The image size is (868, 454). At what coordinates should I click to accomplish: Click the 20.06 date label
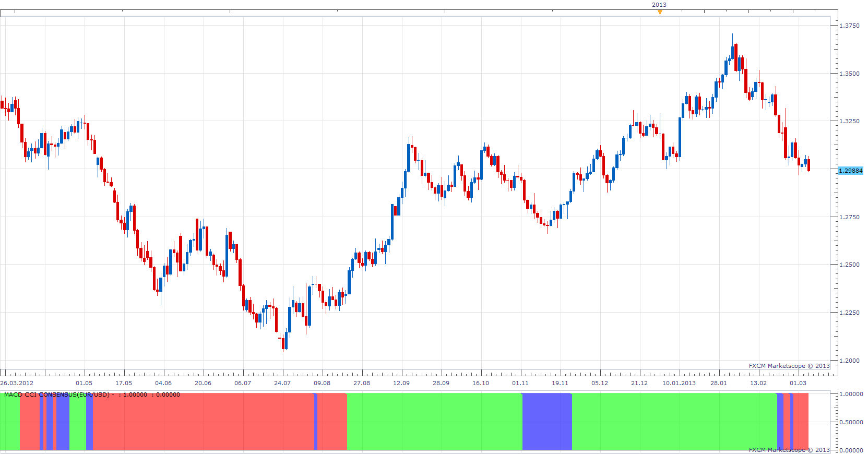(203, 383)
